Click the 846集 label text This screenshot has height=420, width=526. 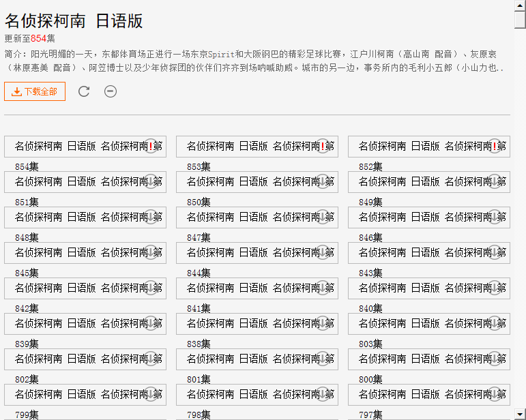point(370,238)
